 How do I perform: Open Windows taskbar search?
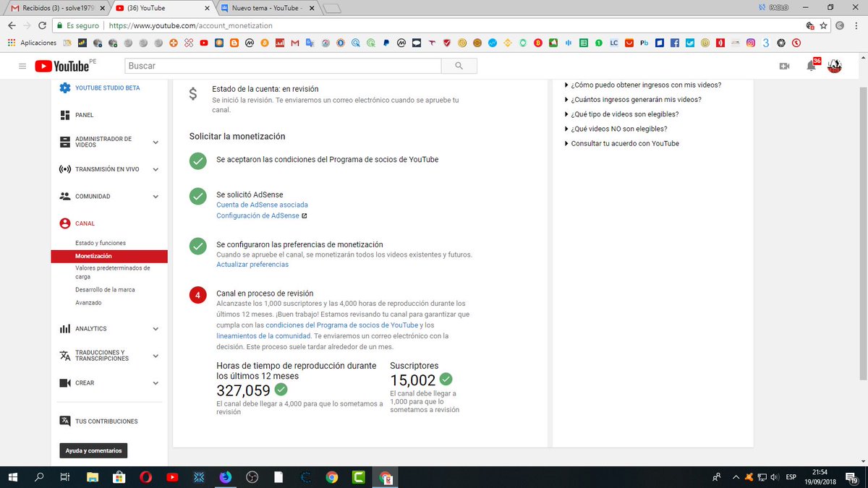click(x=39, y=476)
